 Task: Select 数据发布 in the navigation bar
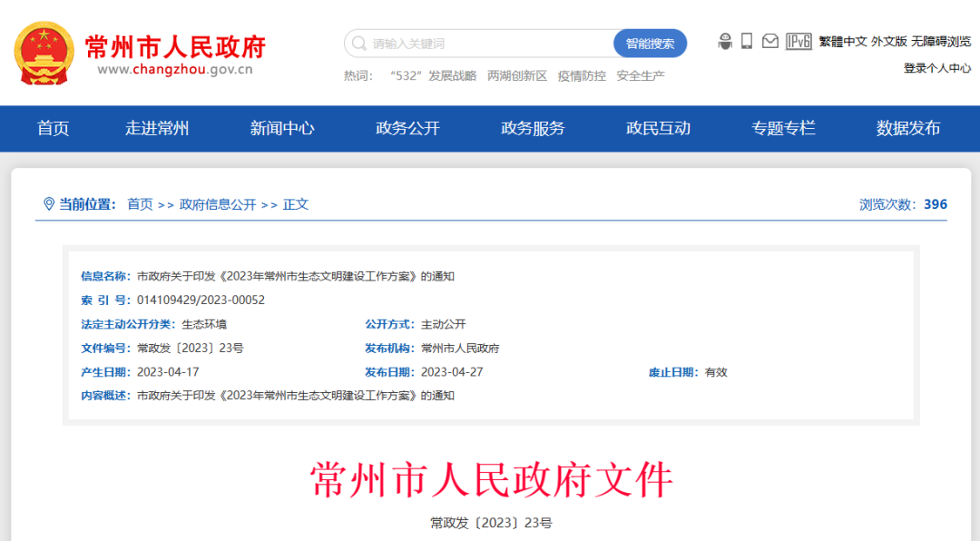click(908, 129)
